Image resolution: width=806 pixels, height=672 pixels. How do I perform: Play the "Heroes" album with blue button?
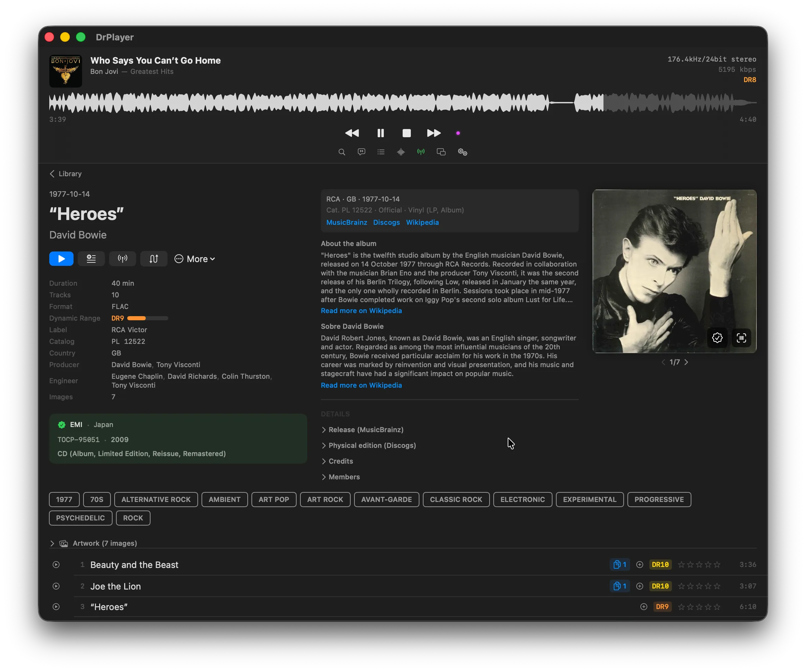pyautogui.click(x=62, y=259)
